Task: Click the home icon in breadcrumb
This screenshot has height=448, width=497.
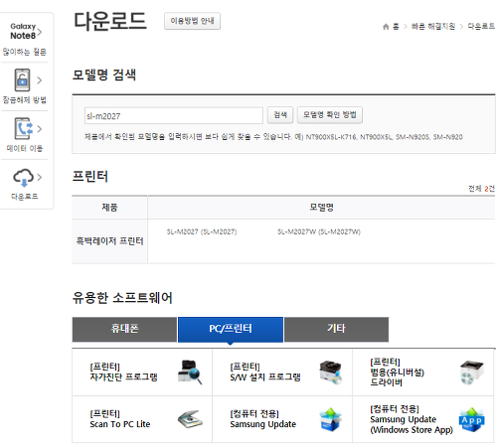Action: [386, 27]
